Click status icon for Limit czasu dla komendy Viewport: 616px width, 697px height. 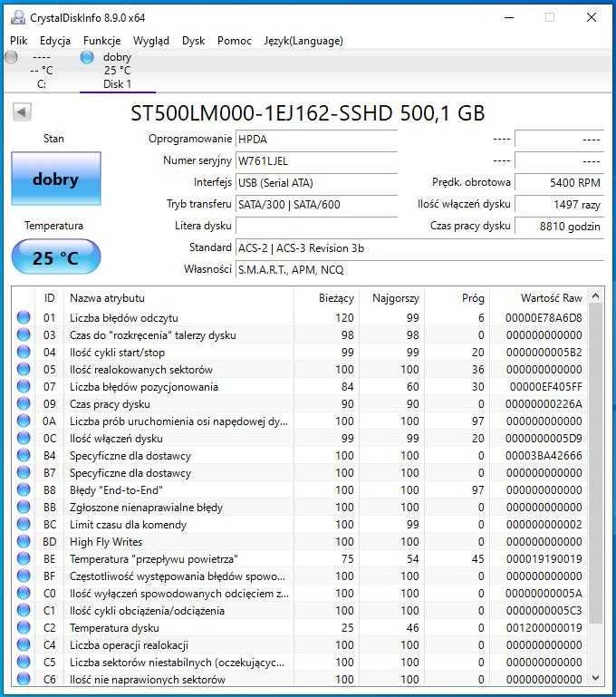(24, 525)
